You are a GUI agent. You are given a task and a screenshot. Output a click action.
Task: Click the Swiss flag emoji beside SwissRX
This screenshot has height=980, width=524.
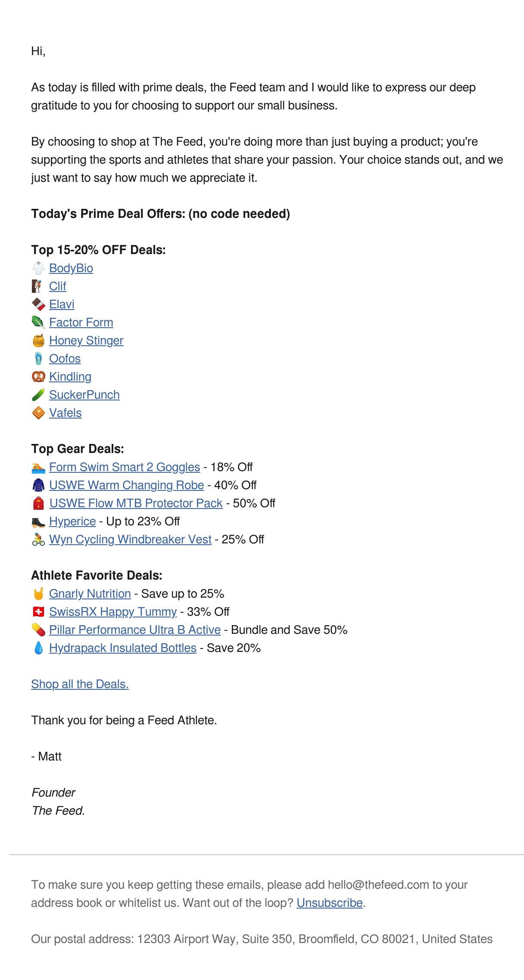pyautogui.click(x=38, y=612)
